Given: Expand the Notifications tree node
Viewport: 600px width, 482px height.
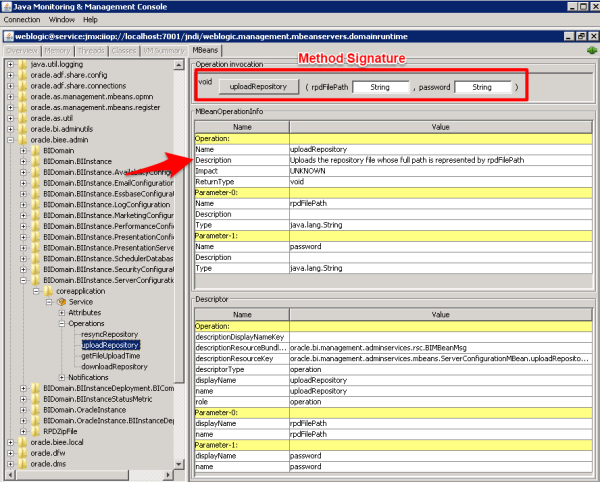Looking at the screenshot, I should (60, 377).
